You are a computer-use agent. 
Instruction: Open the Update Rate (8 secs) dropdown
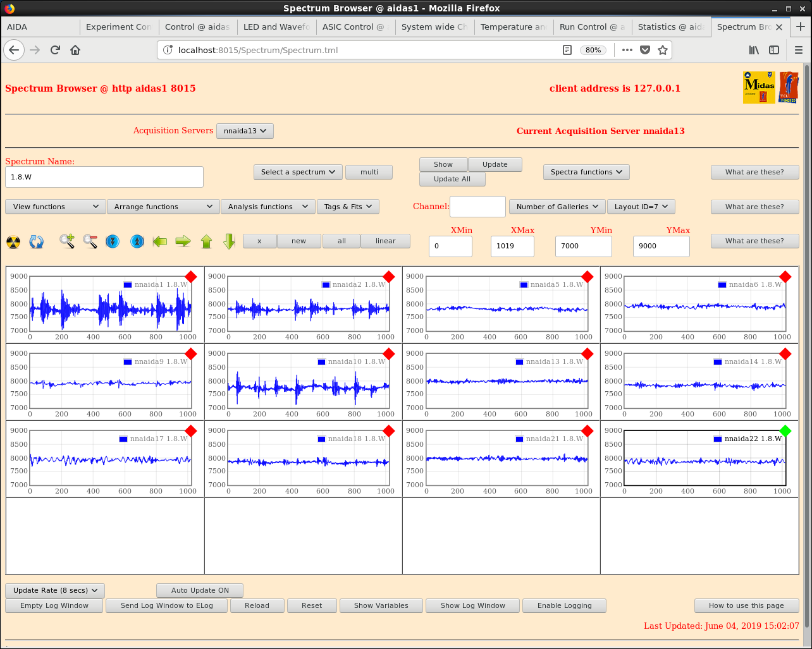click(55, 590)
